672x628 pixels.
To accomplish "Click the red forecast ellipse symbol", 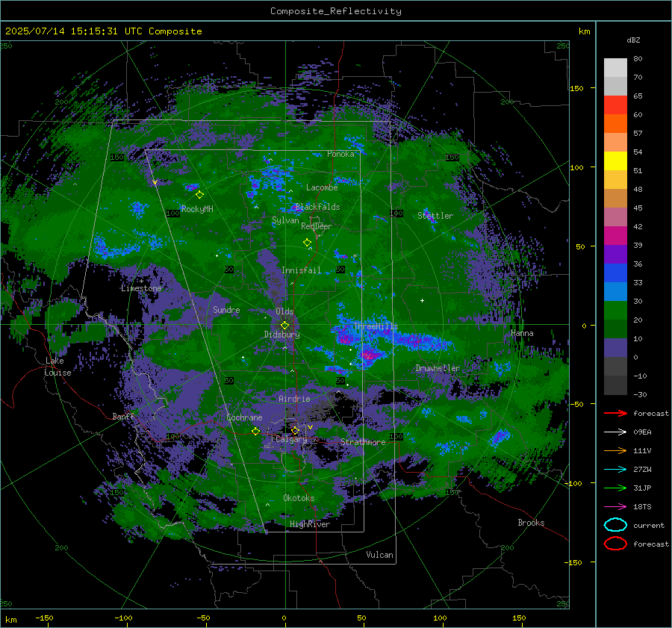I will (x=615, y=544).
